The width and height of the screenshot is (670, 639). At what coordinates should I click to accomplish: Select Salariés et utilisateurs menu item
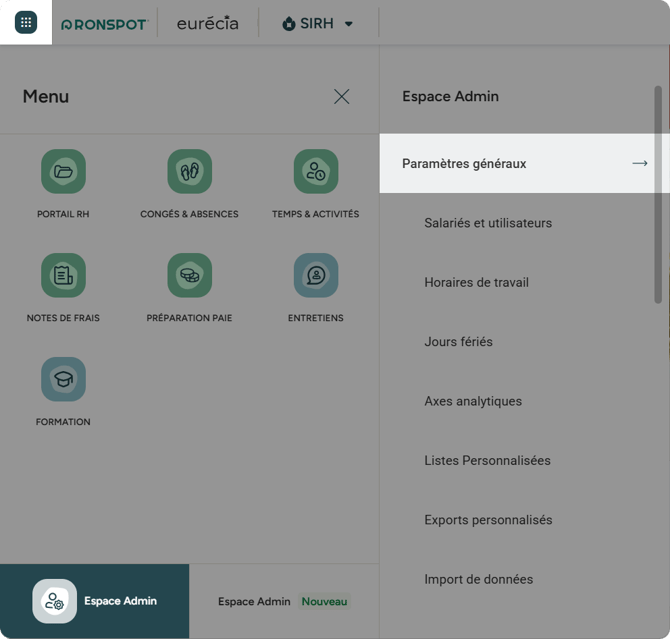click(488, 223)
